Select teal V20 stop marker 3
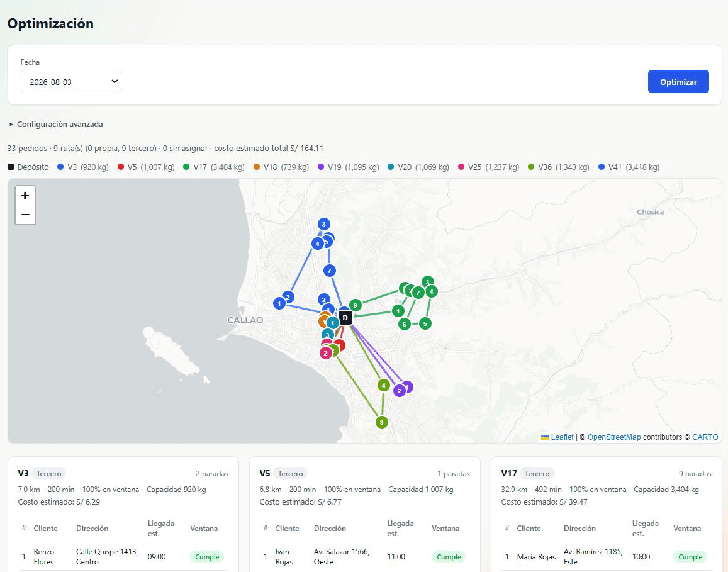The image size is (728, 572). click(x=328, y=334)
